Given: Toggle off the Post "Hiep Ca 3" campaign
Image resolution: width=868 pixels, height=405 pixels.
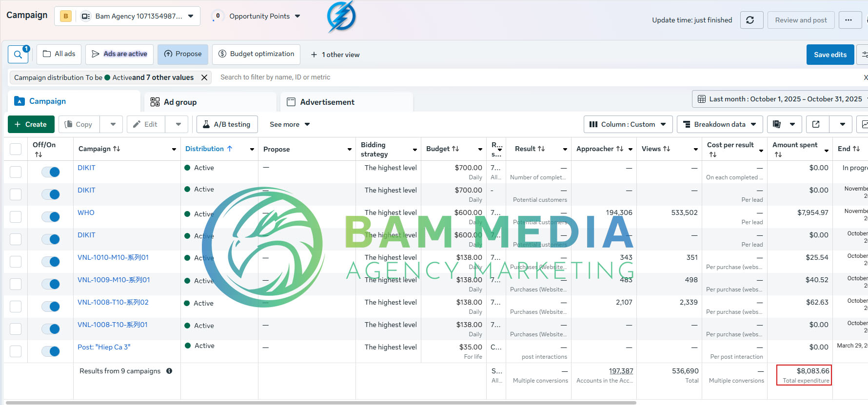Looking at the screenshot, I should [51, 351].
